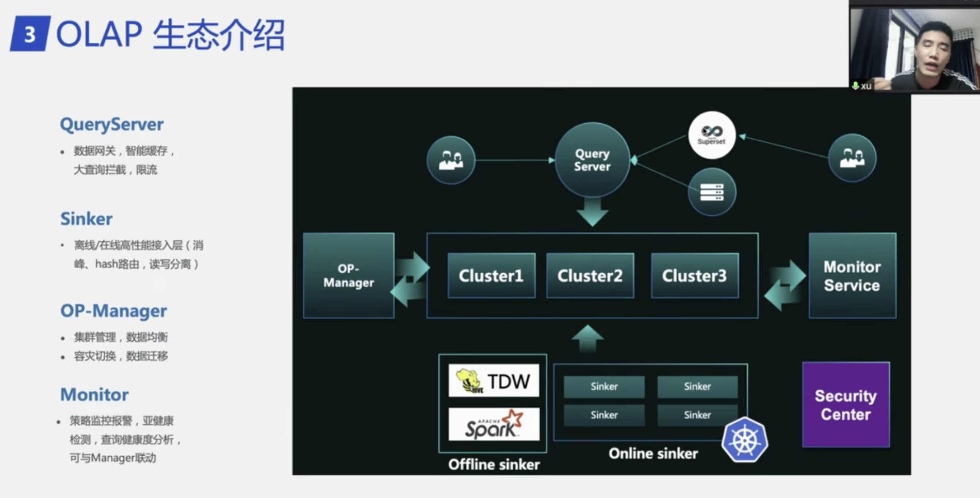The width and height of the screenshot is (980, 498).
Task: Click the down arrow below Query Server
Action: (592, 211)
